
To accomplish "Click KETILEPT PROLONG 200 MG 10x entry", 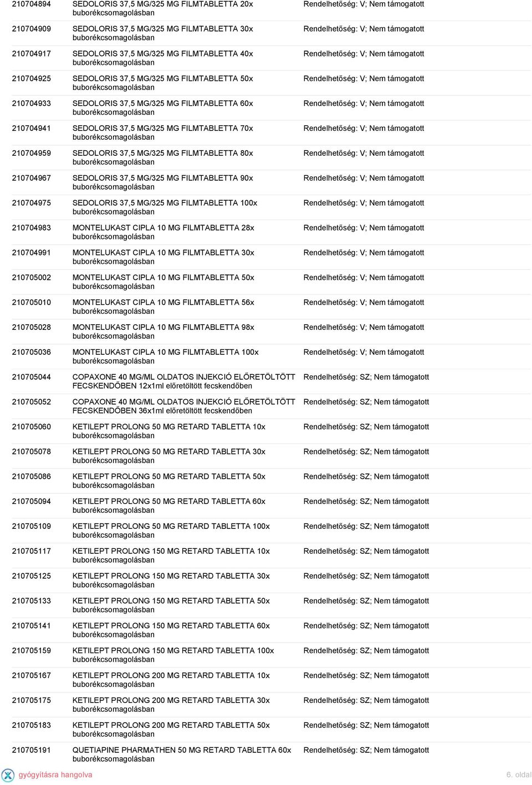I will point(171,679).
